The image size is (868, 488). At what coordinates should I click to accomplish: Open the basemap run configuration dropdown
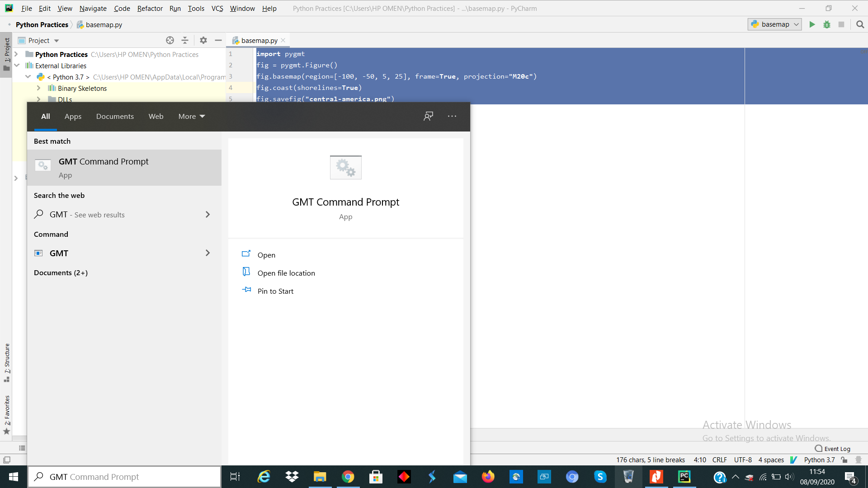pos(775,24)
